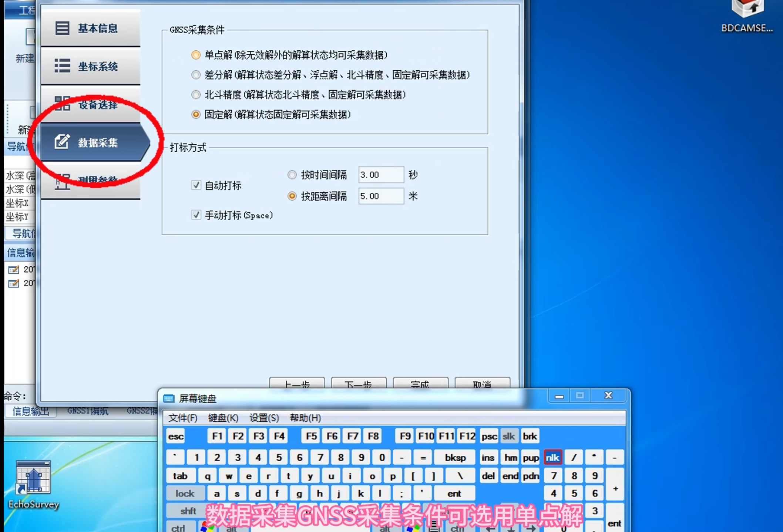The image size is (783, 532).
Task: Select 差分解 radio option
Action: click(x=196, y=75)
